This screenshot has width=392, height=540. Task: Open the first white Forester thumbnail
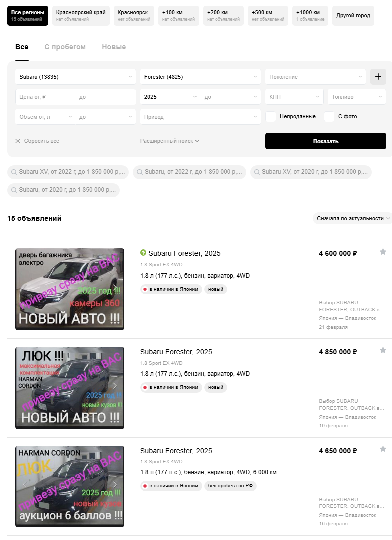[70, 289]
